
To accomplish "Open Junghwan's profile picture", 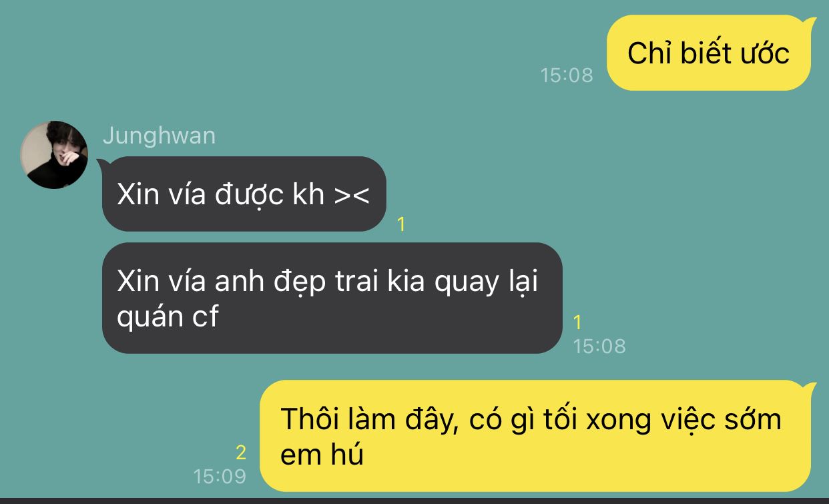I will [x=54, y=155].
